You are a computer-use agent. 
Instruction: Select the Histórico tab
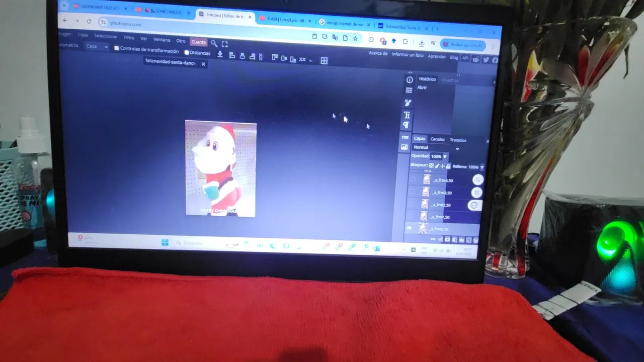(x=427, y=79)
